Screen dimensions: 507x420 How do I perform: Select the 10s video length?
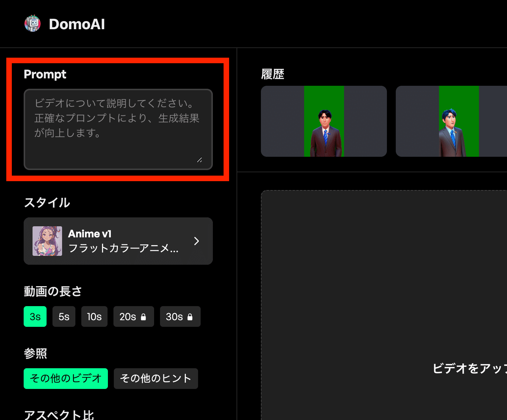click(94, 316)
